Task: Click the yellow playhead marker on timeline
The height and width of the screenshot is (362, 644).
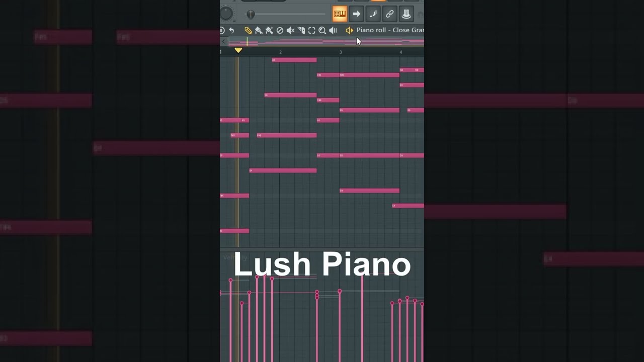Action: click(238, 50)
